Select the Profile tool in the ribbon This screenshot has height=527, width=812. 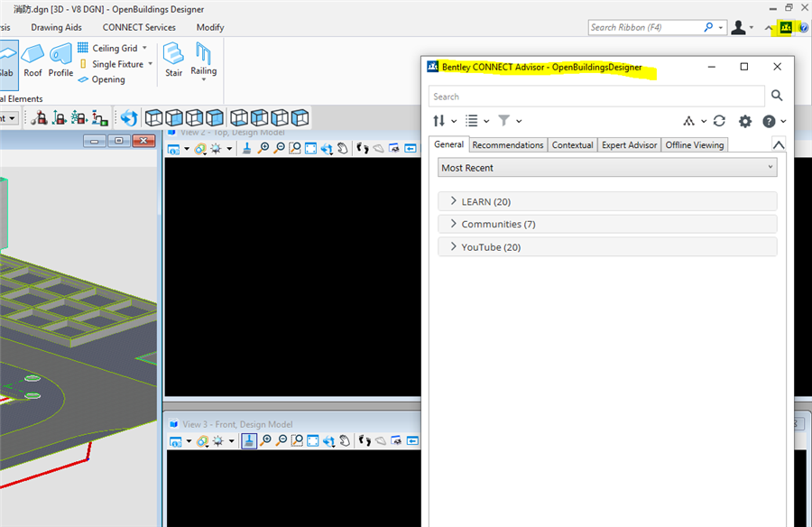pos(60,60)
